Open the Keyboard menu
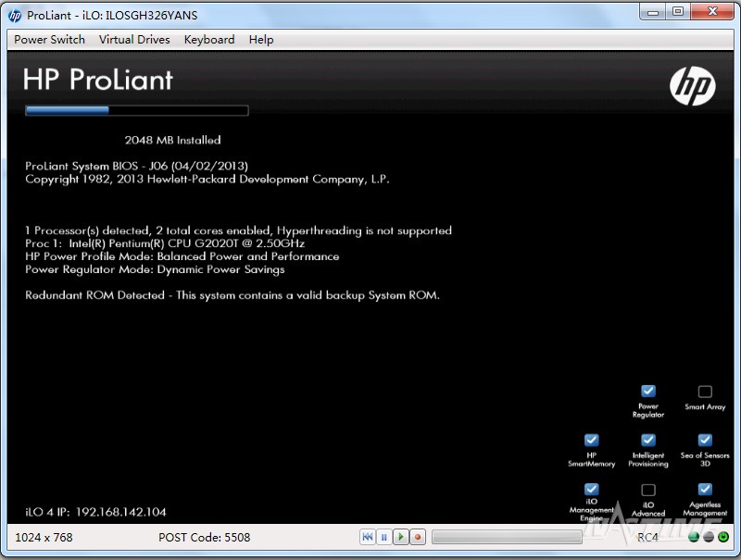Viewport: 741px width, 560px height. [x=209, y=40]
